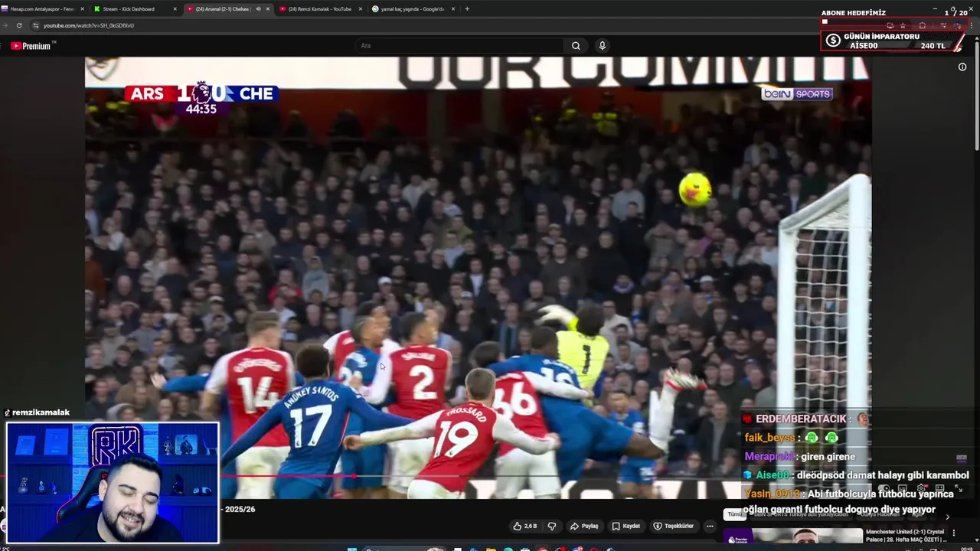The image size is (980, 551).
Task: Open site info icon beside URL
Action: coord(35,25)
